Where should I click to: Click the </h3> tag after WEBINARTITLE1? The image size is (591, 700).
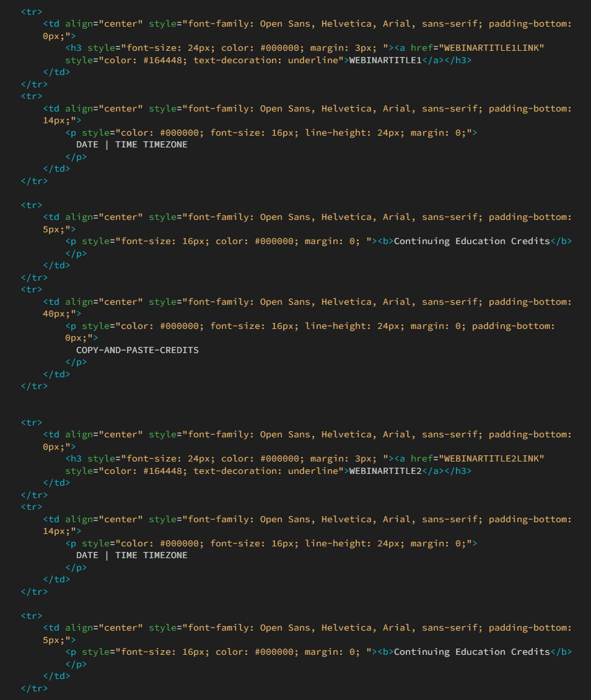tap(458, 60)
